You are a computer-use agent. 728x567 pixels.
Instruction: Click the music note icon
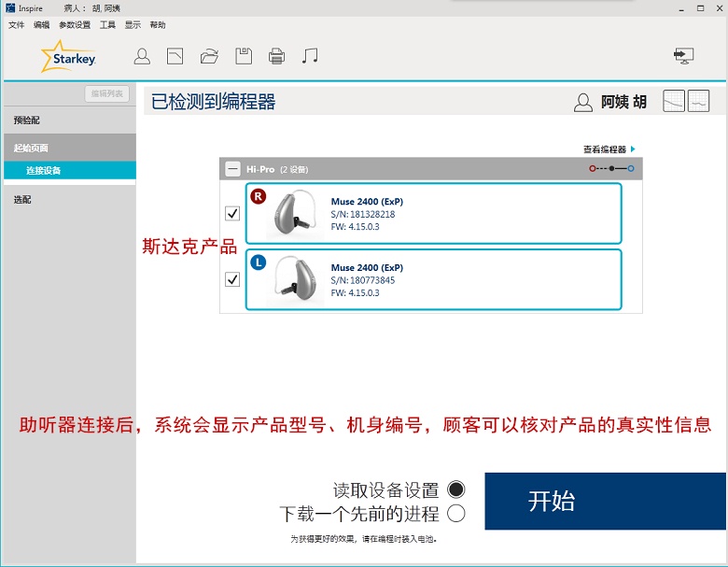click(x=310, y=56)
